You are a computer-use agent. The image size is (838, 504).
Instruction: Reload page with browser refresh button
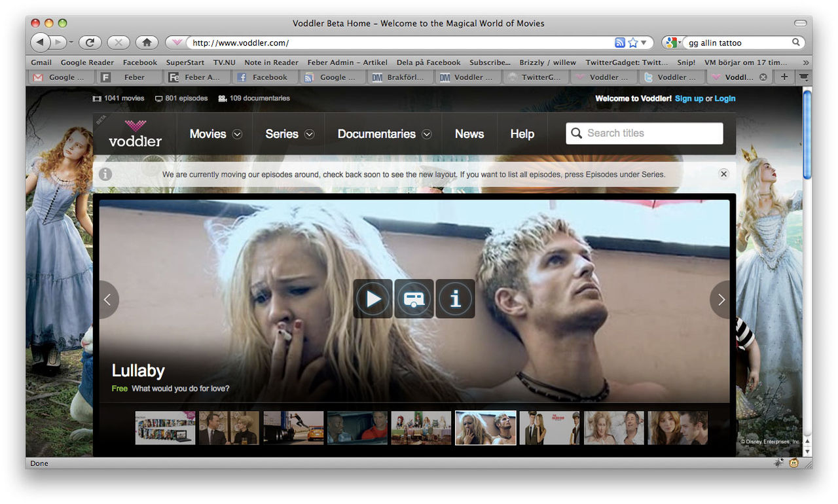coord(90,43)
